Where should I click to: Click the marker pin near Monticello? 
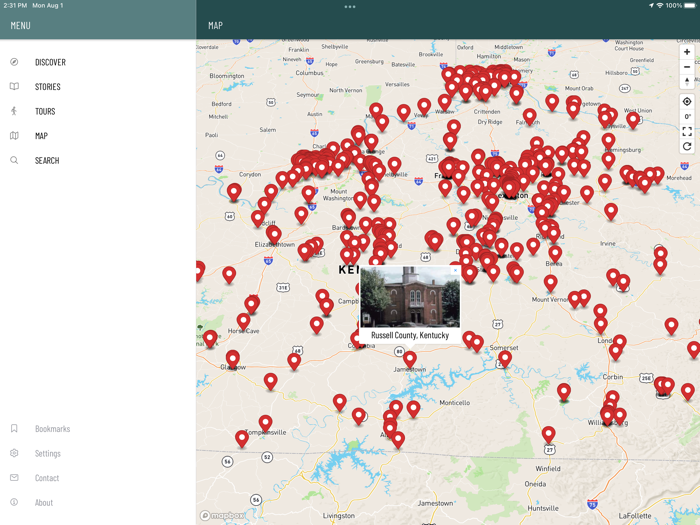413,408
